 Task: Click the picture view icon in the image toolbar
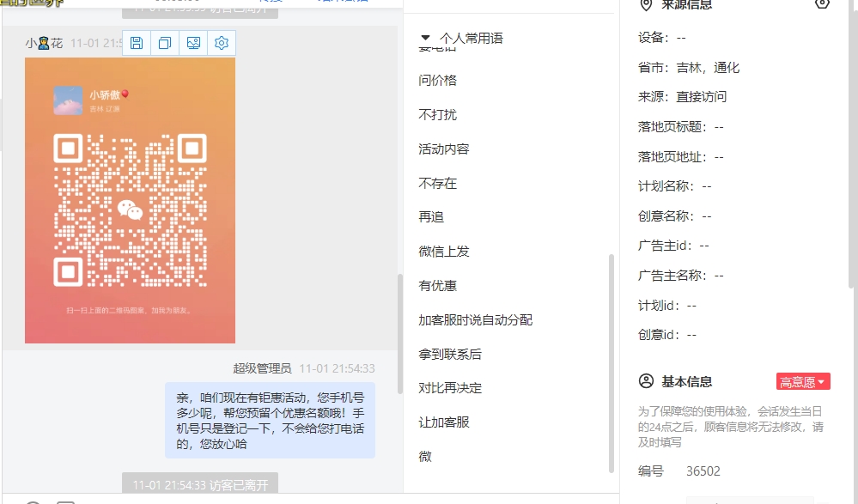click(193, 43)
